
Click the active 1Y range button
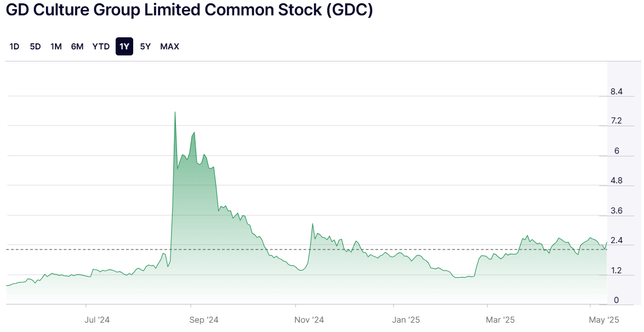[x=124, y=47]
